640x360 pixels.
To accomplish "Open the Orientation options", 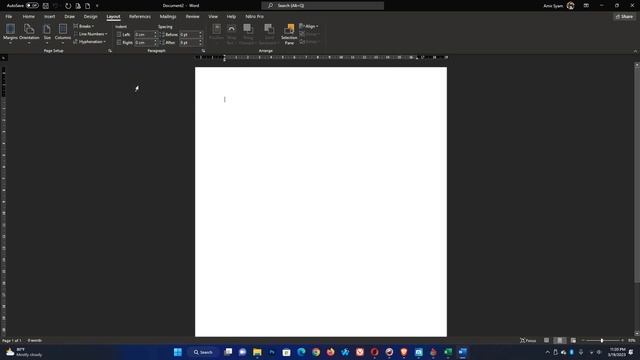I will [x=29, y=33].
